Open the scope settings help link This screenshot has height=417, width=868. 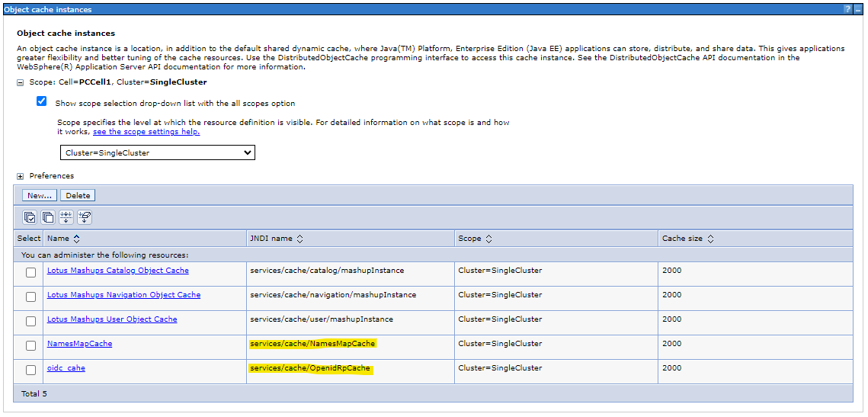tap(146, 132)
